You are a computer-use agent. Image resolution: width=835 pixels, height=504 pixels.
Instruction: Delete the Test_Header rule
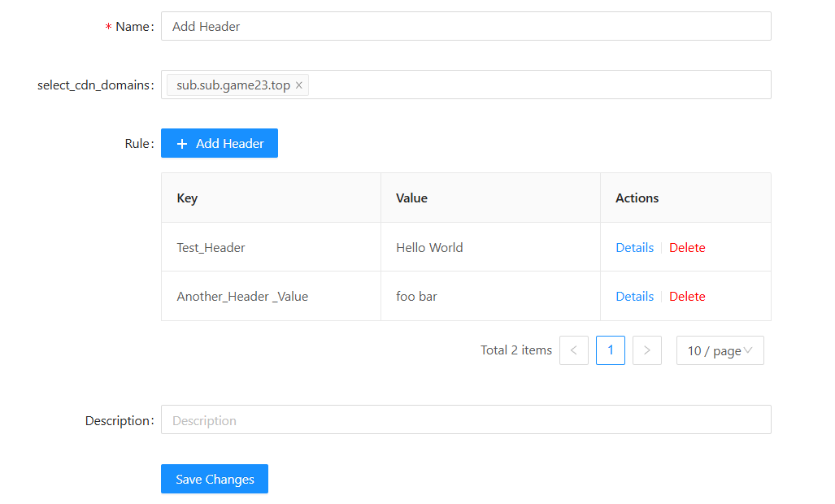687,248
